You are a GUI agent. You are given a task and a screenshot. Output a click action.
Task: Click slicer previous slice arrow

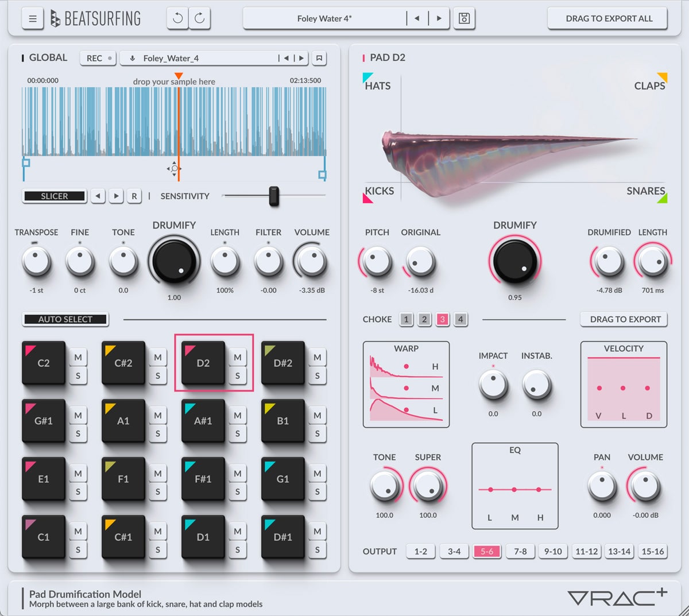tap(98, 196)
